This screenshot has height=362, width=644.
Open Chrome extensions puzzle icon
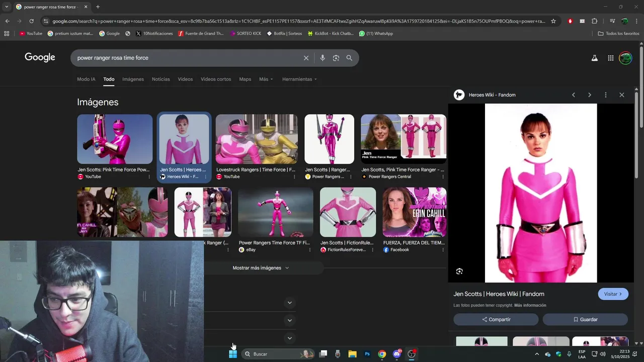(x=595, y=21)
